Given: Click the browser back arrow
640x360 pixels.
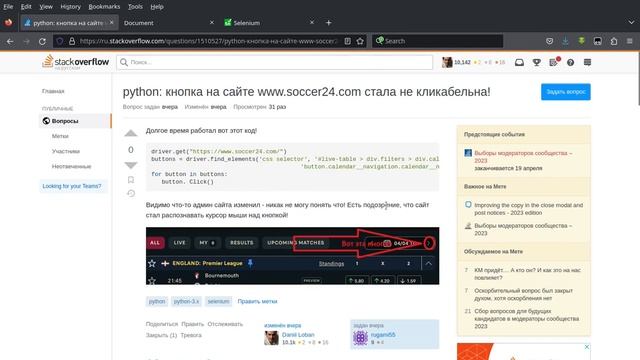Looking at the screenshot, I should 10,41.
